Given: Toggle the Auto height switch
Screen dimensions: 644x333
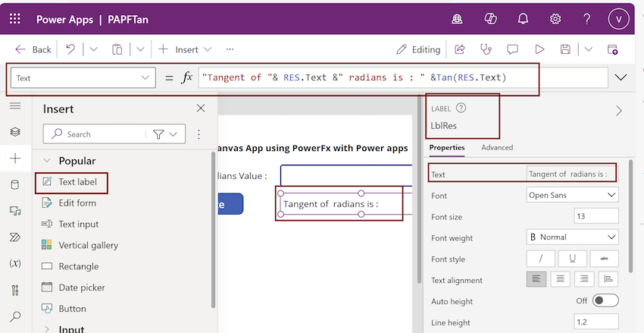Looking at the screenshot, I should 605,300.
